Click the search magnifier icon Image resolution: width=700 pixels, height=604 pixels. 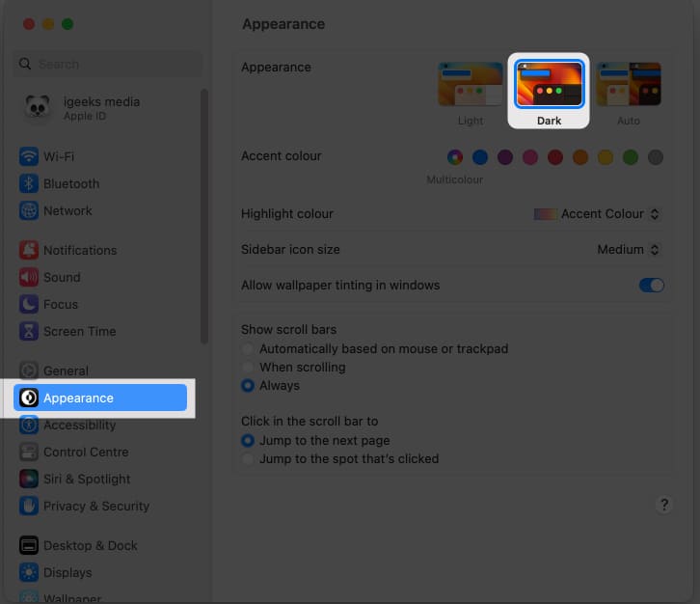tap(25, 64)
